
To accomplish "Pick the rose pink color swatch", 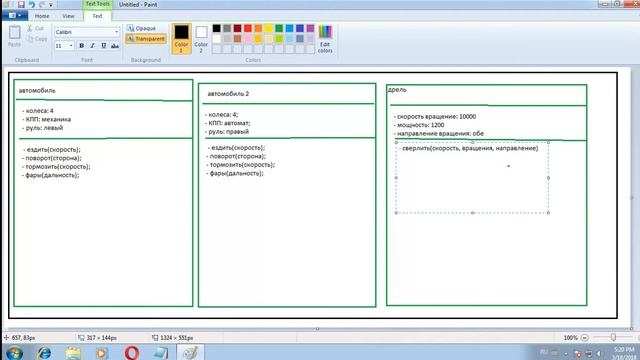I will (x=248, y=39).
